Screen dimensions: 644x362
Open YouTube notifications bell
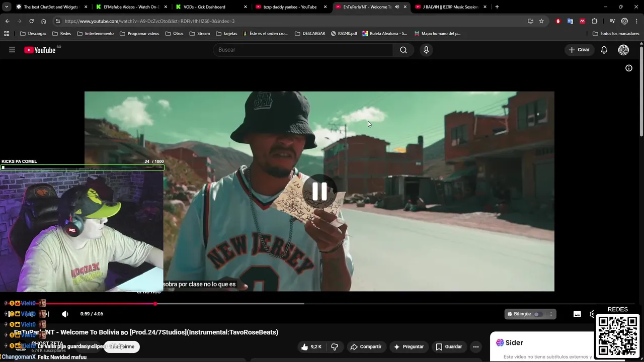[604, 50]
